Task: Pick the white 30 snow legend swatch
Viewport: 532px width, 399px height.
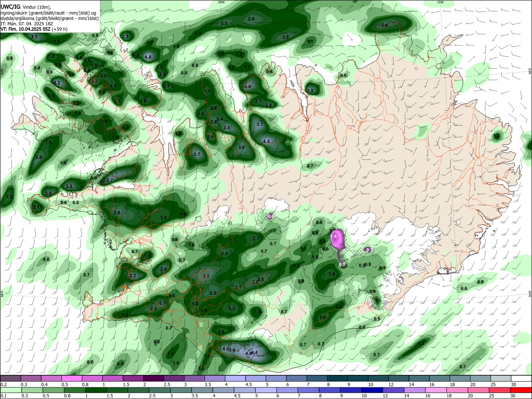Action: click(521, 379)
